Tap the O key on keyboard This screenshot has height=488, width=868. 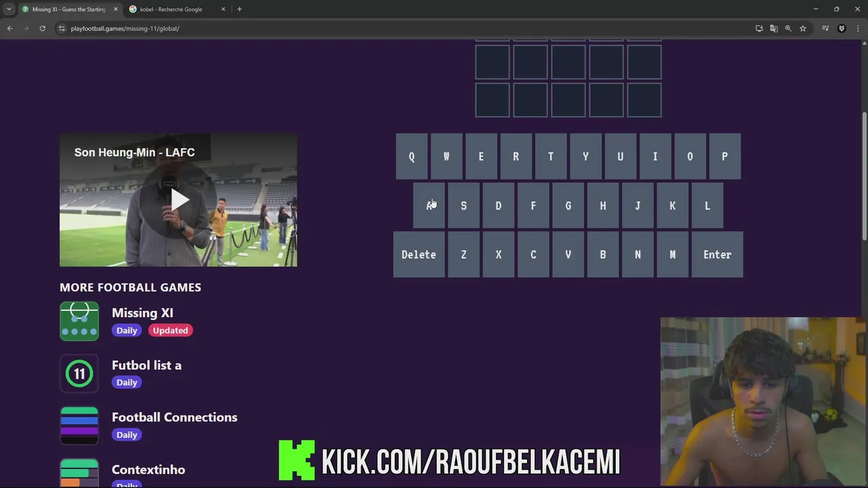pos(690,157)
